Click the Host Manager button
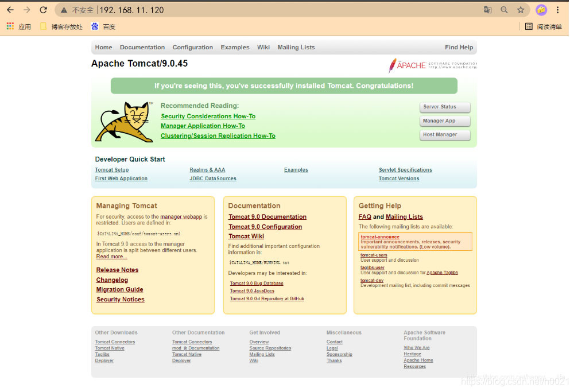Viewport: 574px width, 392px height. [x=445, y=135]
